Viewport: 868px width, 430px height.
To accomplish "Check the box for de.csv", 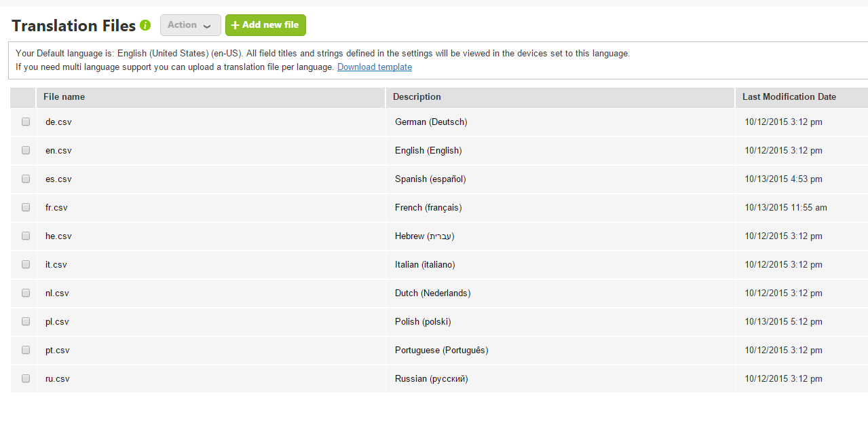I will coord(26,122).
